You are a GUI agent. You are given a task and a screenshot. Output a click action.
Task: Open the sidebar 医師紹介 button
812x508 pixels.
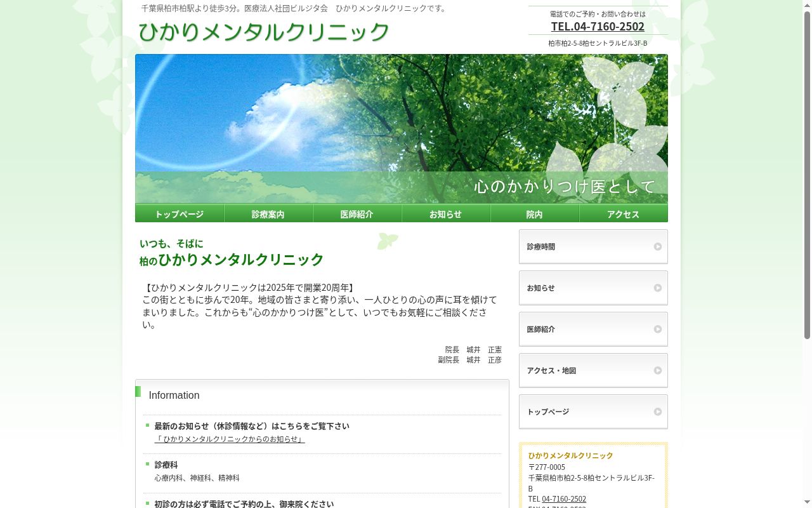coord(593,329)
